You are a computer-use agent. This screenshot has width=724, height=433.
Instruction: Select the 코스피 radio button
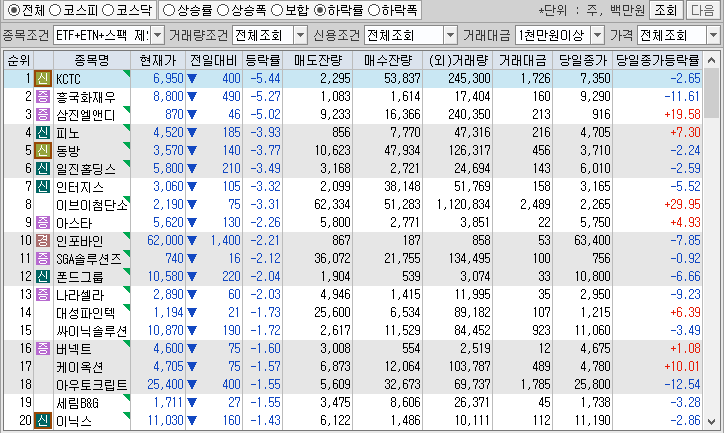coord(55,10)
